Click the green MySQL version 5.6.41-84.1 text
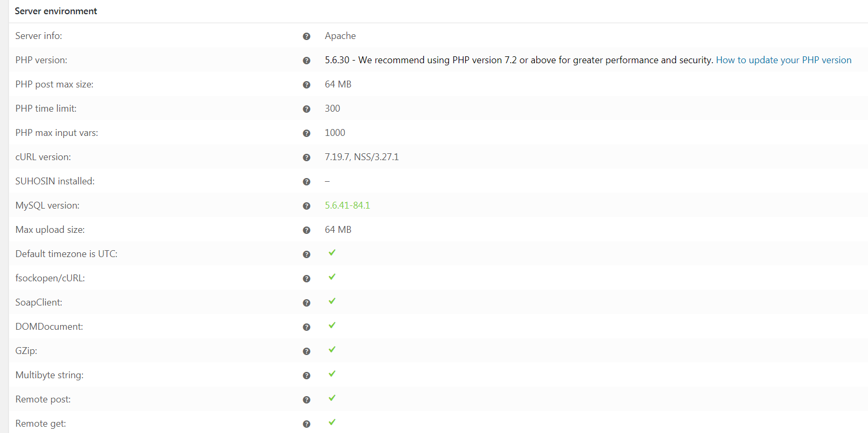This screenshot has height=433, width=868. coord(348,205)
